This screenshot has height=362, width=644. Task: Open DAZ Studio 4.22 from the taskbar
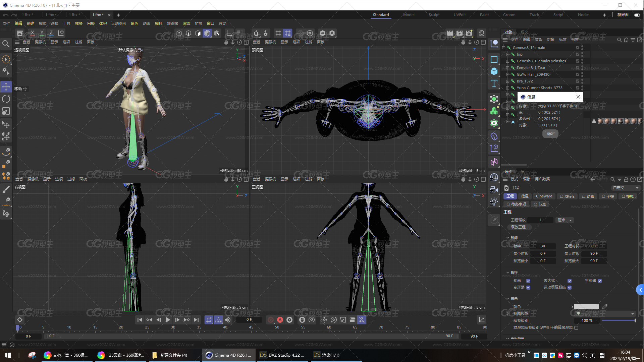tap(283, 355)
